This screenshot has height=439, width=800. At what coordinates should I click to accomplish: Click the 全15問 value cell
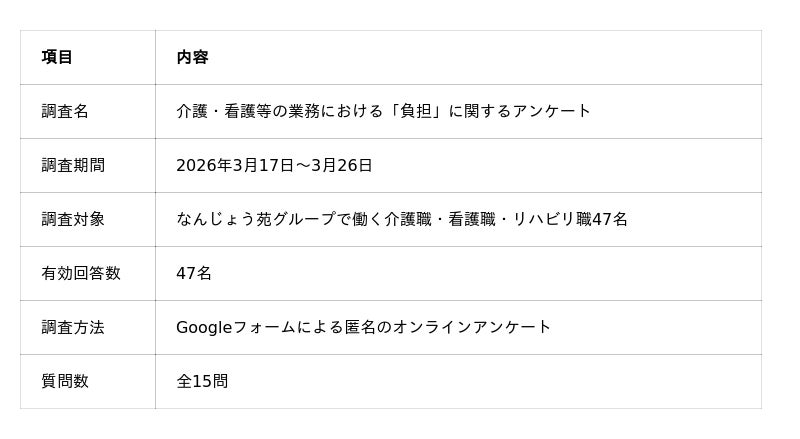(202, 381)
